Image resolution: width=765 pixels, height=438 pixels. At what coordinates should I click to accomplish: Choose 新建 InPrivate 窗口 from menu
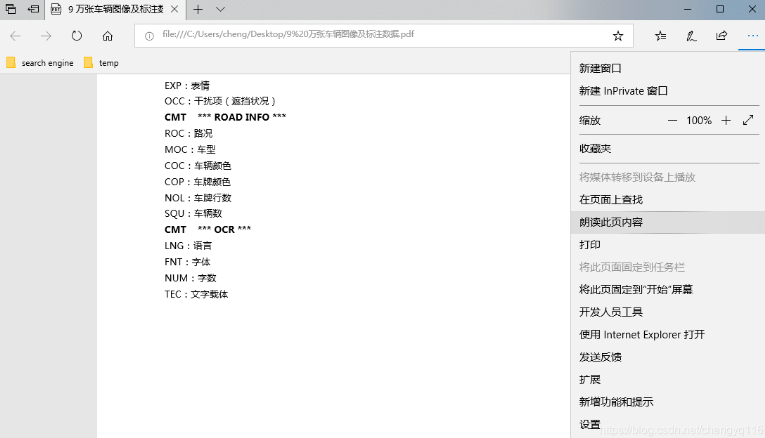tap(667, 91)
